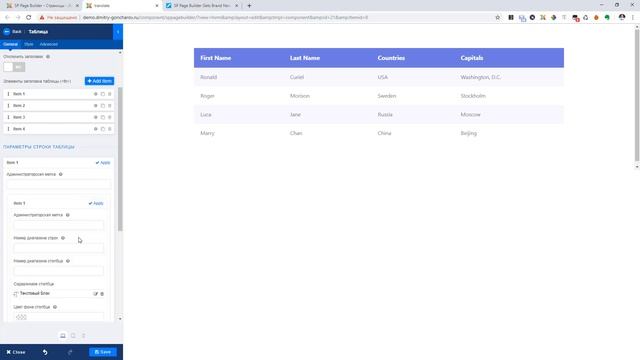Open the Chrome three-dot menu
The image size is (640, 360).
[633, 18]
